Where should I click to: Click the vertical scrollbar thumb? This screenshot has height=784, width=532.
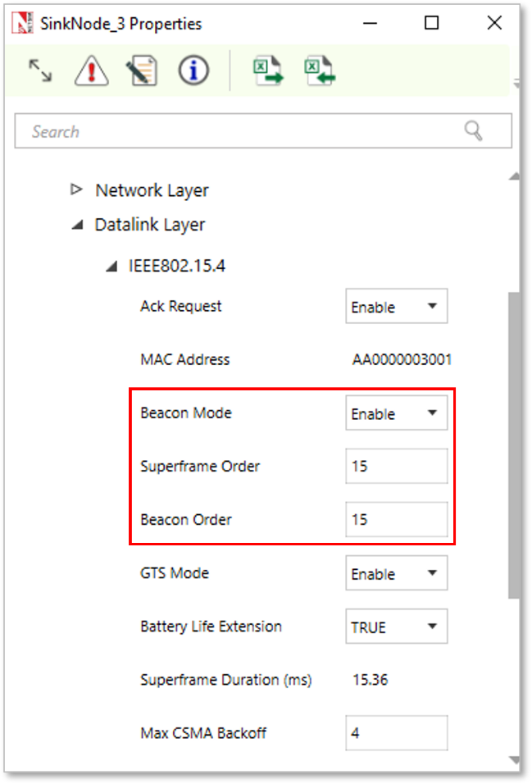click(514, 443)
